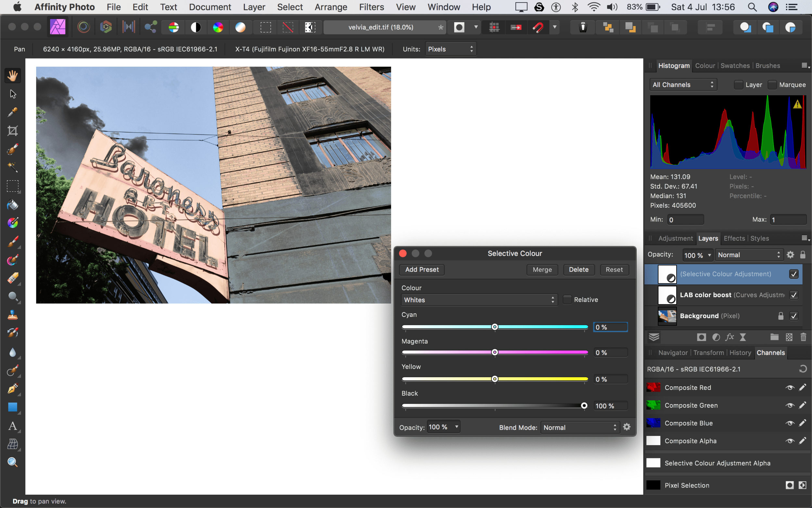Screen dimensions: 812x508
Task: Enable the Relative checkbox
Action: click(x=567, y=299)
